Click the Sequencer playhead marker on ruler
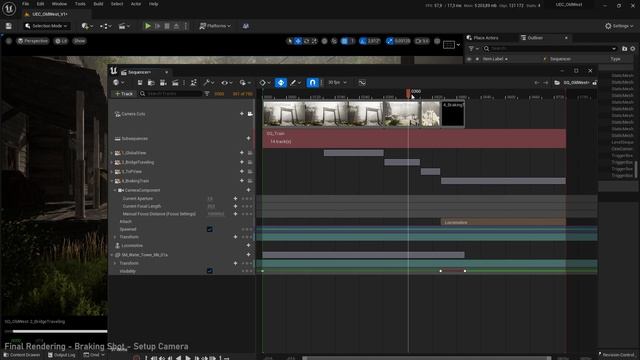Viewport: 640px width, 360px height. click(x=408, y=93)
